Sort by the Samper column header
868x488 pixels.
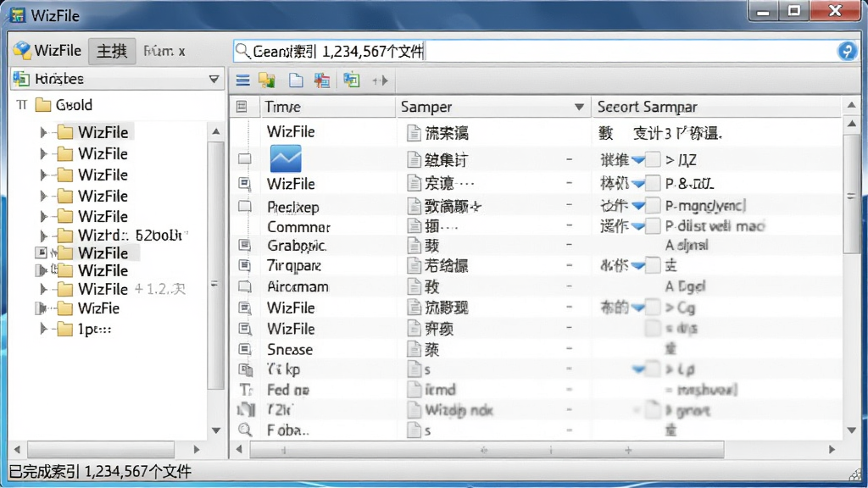(493, 107)
